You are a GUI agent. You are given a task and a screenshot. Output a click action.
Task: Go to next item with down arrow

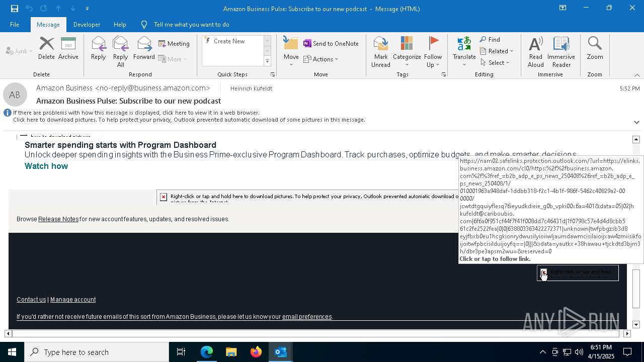click(x=73, y=9)
